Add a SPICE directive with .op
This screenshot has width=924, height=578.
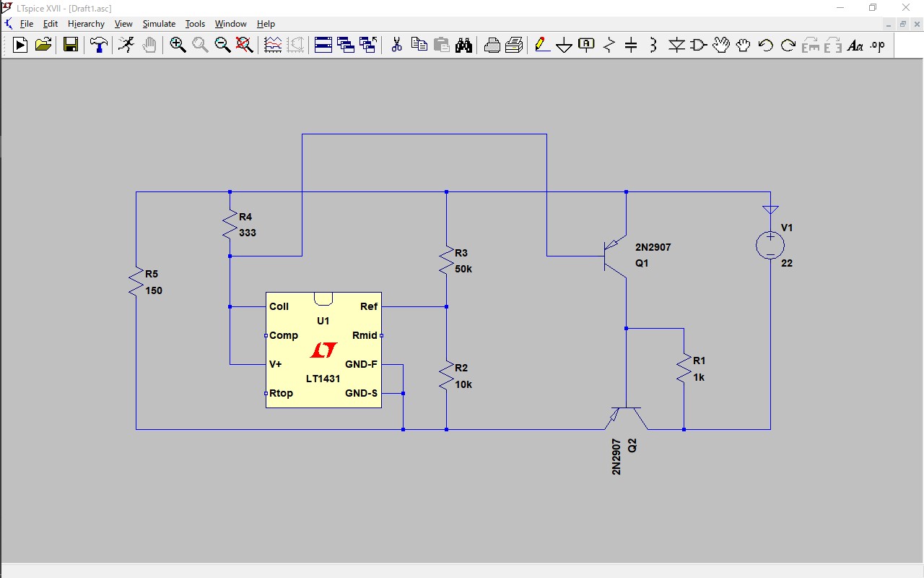tap(878, 45)
